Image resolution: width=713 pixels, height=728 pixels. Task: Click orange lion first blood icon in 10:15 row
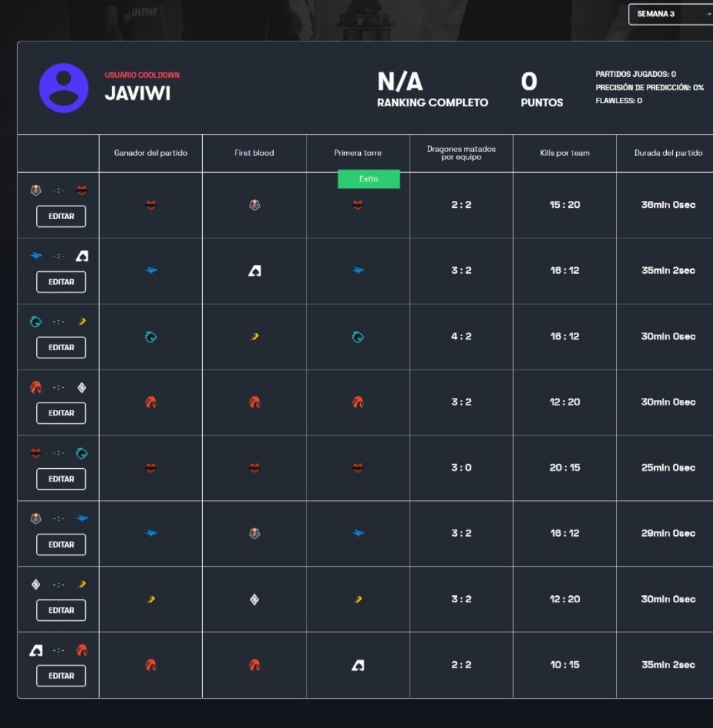tap(254, 665)
